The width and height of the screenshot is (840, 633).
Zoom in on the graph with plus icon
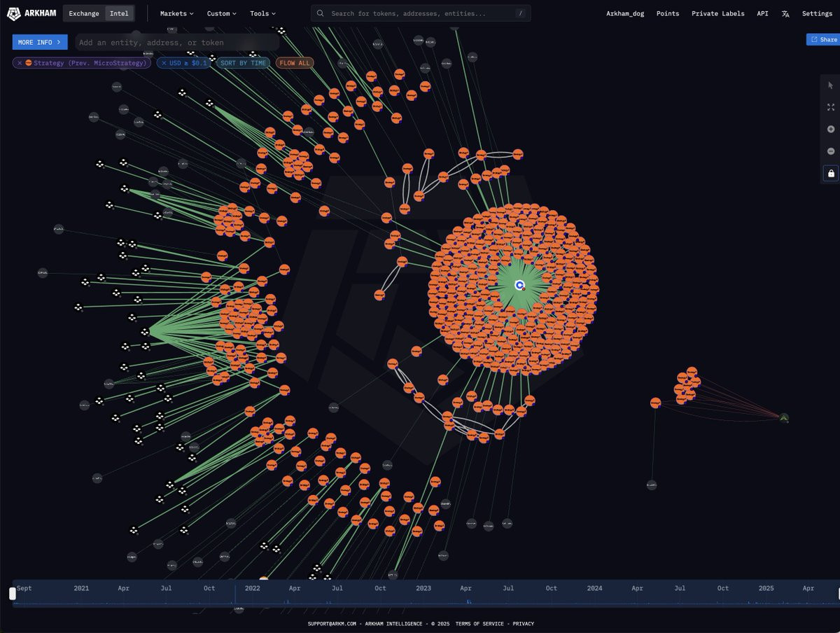tap(831, 130)
